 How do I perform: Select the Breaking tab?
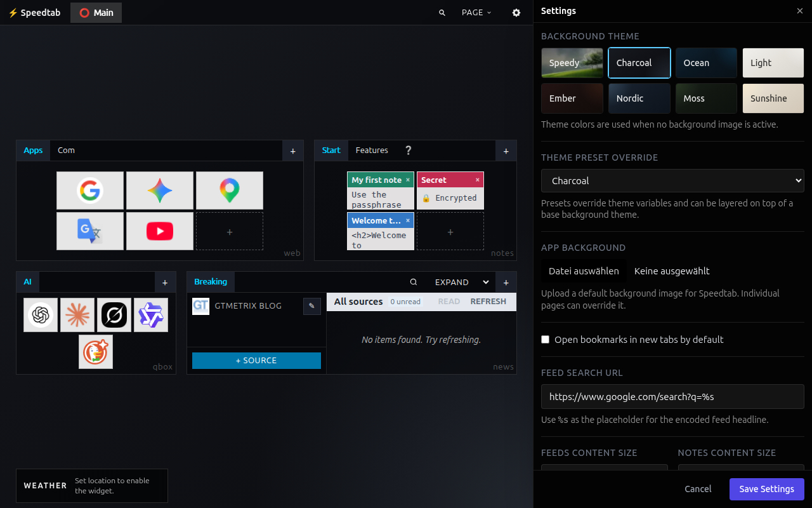coord(211,282)
